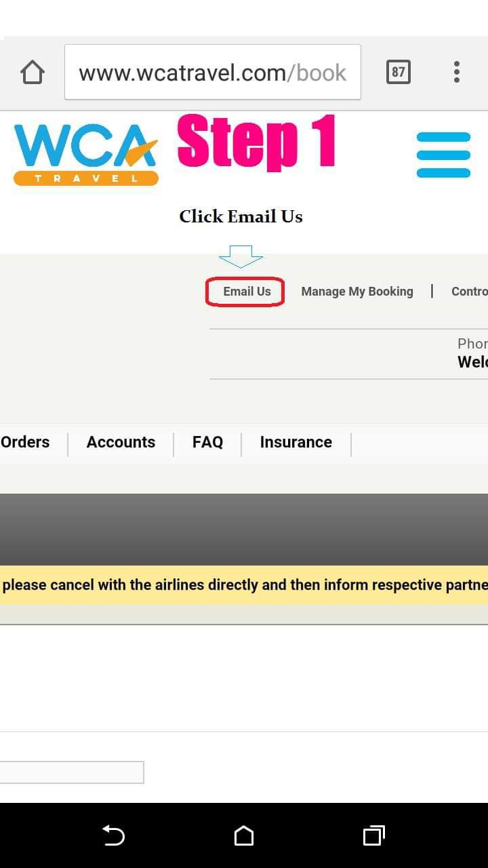
Task: Click the partially visible Control link
Action: (470, 292)
